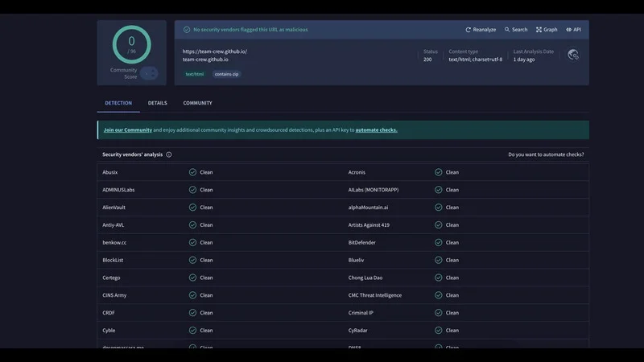Screen dimensions: 644x362
Task: Select the Cyble vendor name
Action: point(109,331)
